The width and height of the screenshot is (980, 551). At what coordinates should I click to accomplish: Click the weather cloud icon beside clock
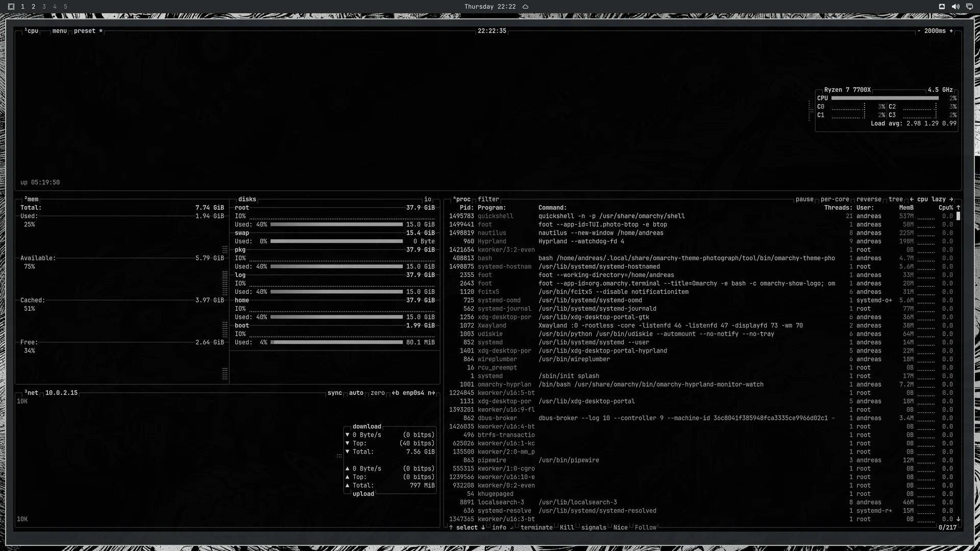pyautogui.click(x=525, y=7)
